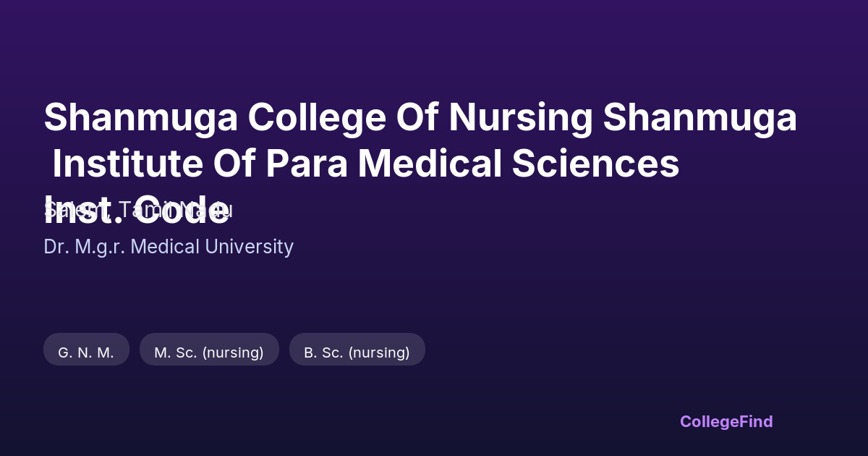Click the G. N. M. course tag
The height and width of the screenshot is (456, 868).
[x=86, y=352]
